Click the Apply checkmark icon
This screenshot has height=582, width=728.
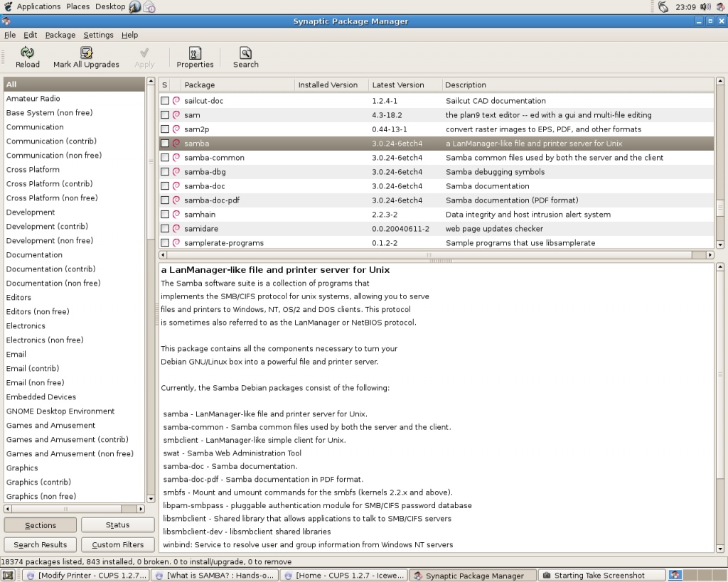pos(144,53)
